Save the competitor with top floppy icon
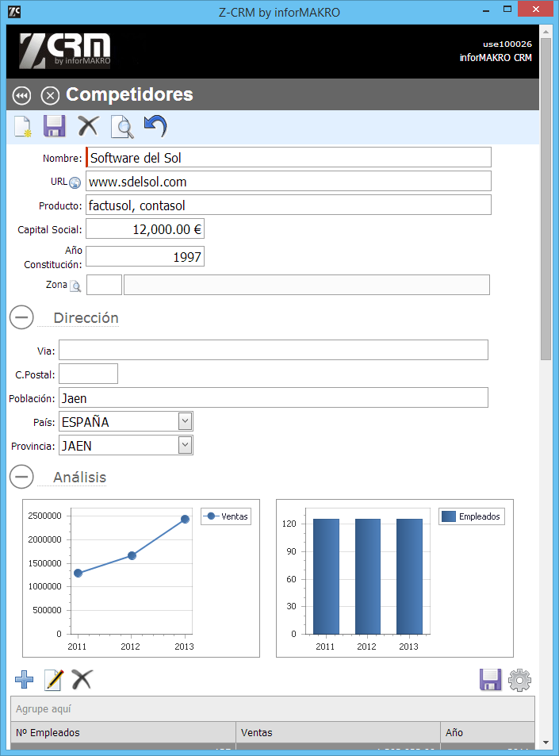559x756 pixels. pos(55,126)
